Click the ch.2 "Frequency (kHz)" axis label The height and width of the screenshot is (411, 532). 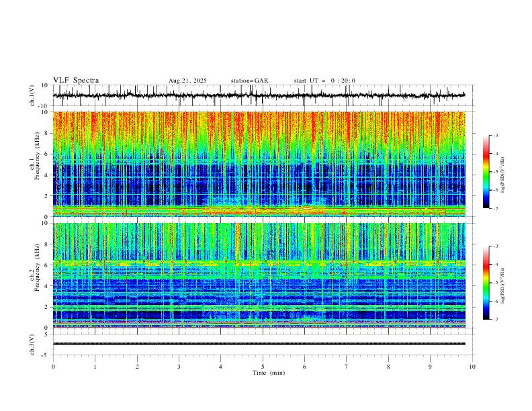click(37, 267)
